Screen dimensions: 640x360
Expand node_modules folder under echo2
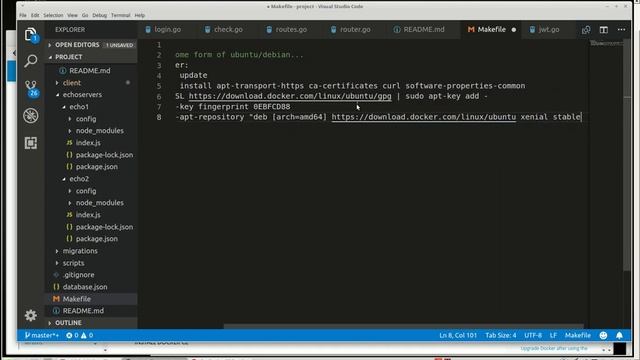(x=91, y=203)
